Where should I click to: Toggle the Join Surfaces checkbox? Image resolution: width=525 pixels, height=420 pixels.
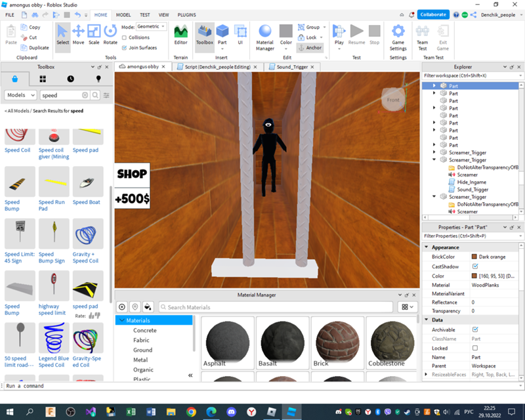coord(125,47)
